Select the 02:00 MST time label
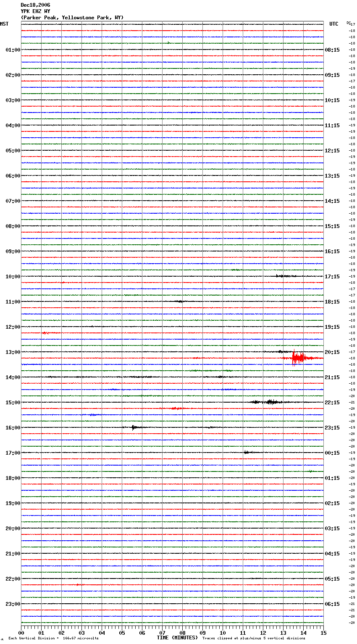Viewport: 357px width, 644px height. click(x=13, y=75)
